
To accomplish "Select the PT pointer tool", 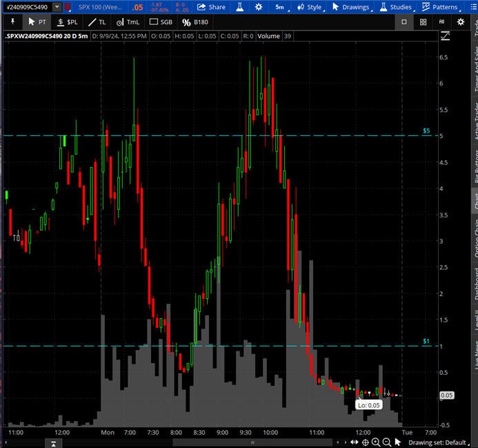I will coord(37,22).
